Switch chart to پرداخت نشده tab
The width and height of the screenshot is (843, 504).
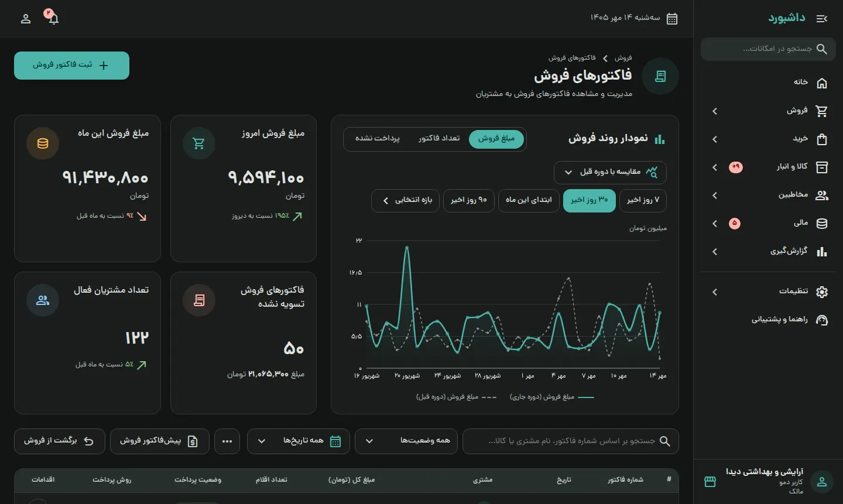tap(378, 139)
